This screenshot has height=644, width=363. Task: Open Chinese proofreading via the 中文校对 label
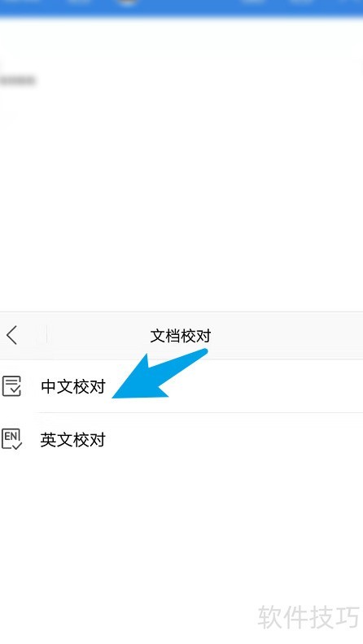tap(73, 386)
